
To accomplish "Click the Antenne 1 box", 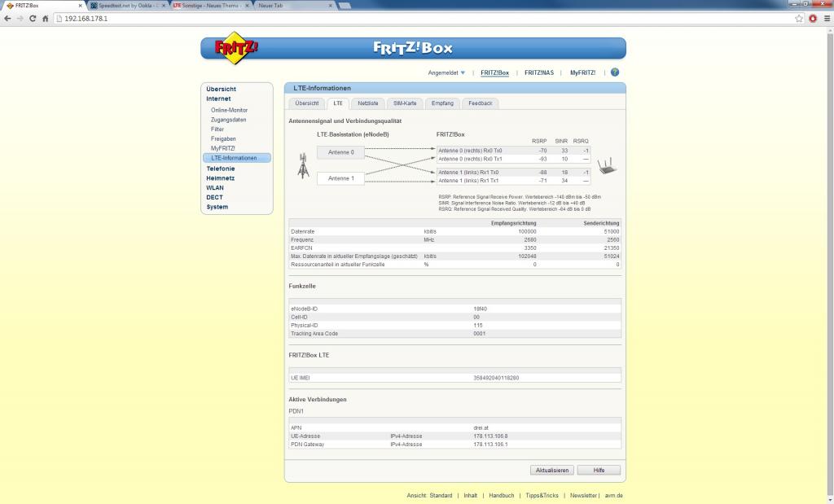I will pos(341,178).
